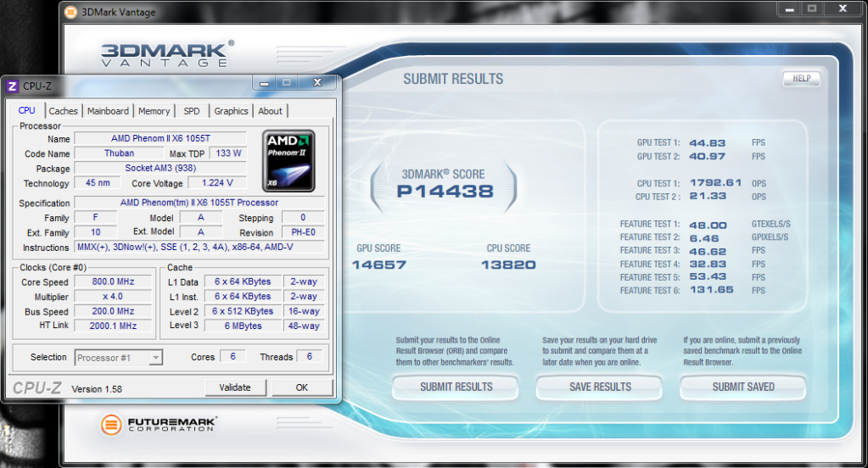This screenshot has width=868, height=468.
Task: Click the Bus Speed value 200.0 MHz
Action: click(x=113, y=311)
